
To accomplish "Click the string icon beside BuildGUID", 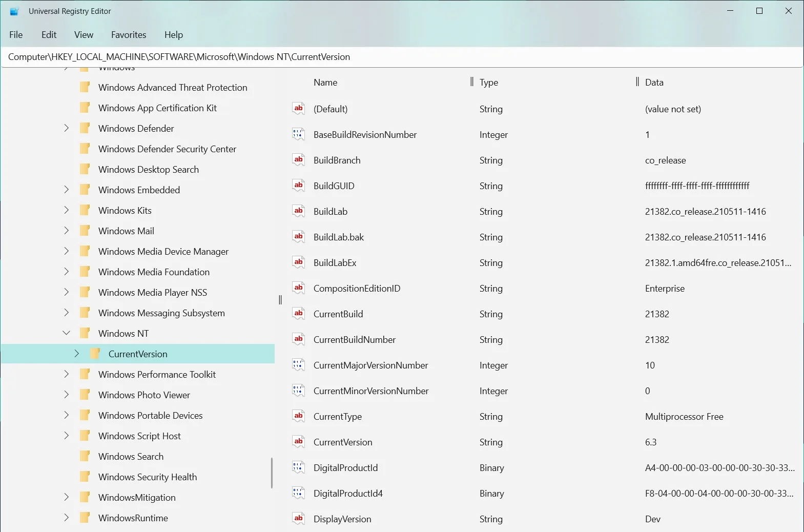I will (x=298, y=185).
